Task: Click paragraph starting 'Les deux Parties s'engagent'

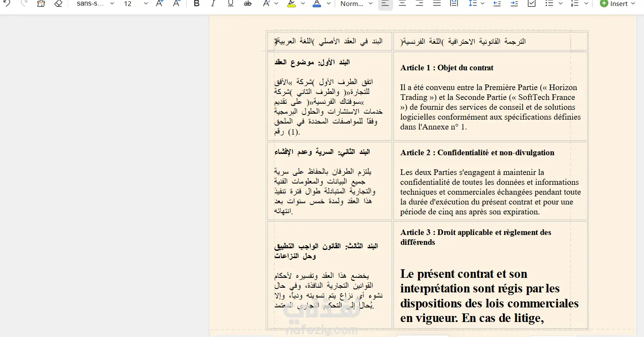Action: click(x=490, y=192)
